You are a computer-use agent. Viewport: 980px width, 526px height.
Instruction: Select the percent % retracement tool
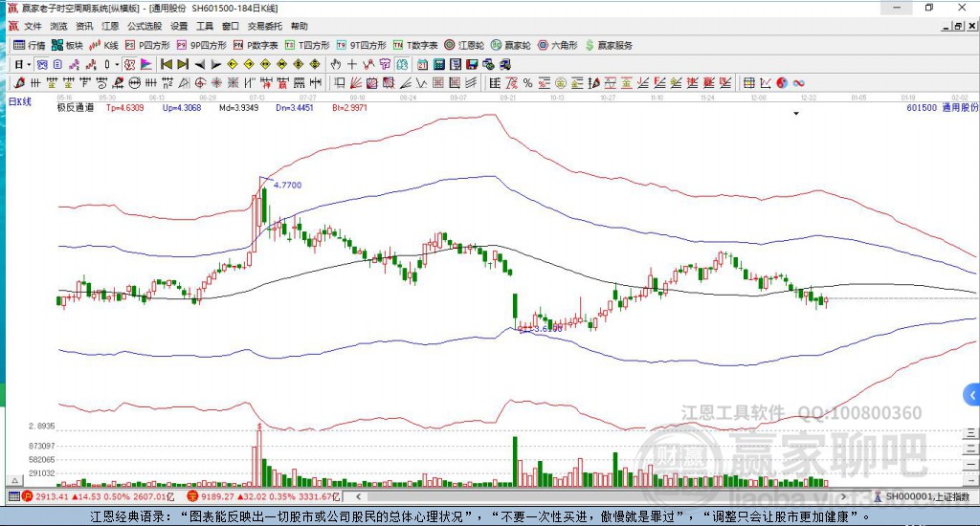(x=528, y=82)
